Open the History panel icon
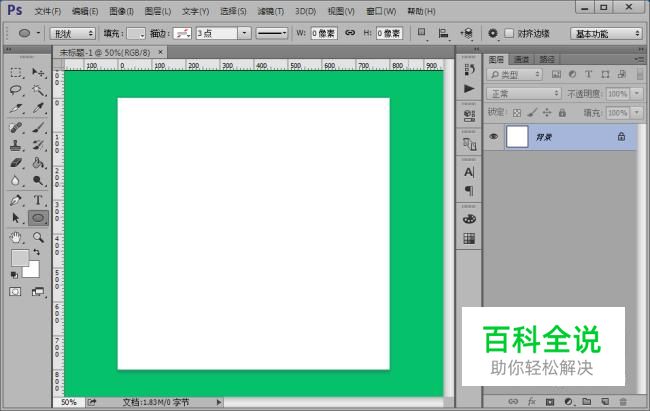 tap(469, 70)
